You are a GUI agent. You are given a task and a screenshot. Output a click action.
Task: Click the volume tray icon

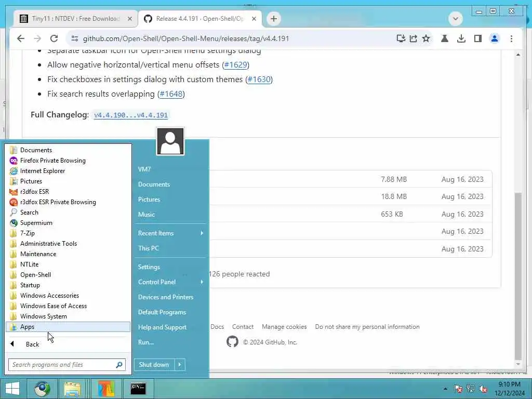[484, 389]
